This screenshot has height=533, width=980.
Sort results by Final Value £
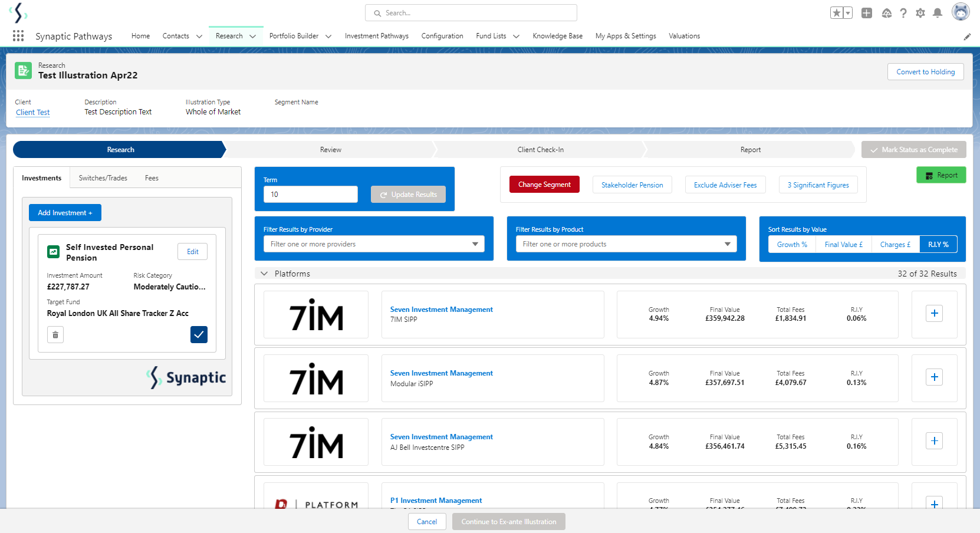[x=844, y=245]
